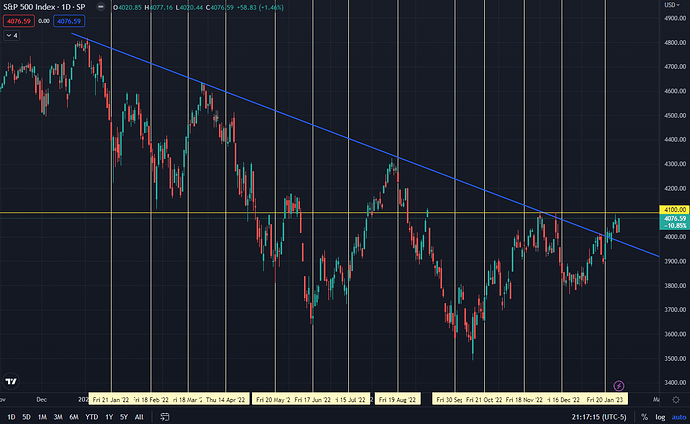690x424 pixels.
Task: Select the 1Y time range
Action: pyautogui.click(x=109, y=417)
